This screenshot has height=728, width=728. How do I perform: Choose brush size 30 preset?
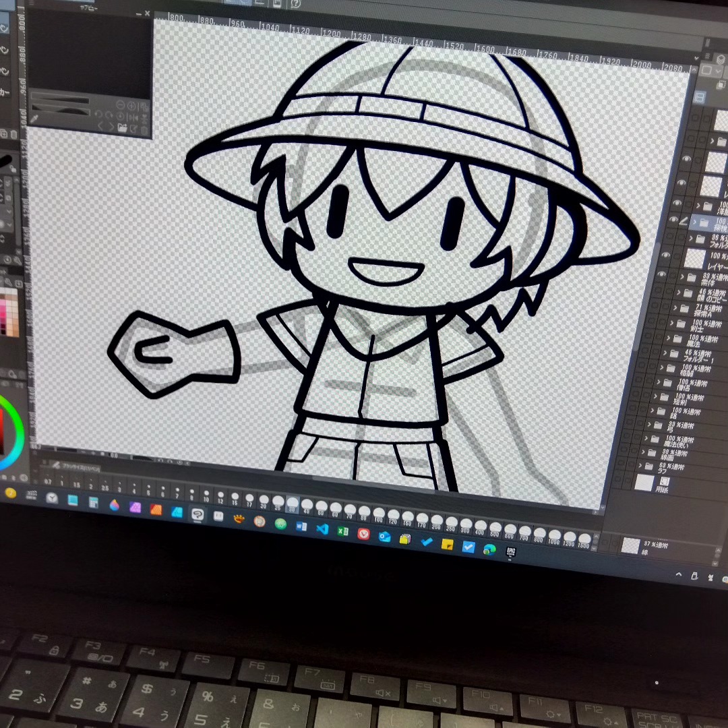coord(293,505)
